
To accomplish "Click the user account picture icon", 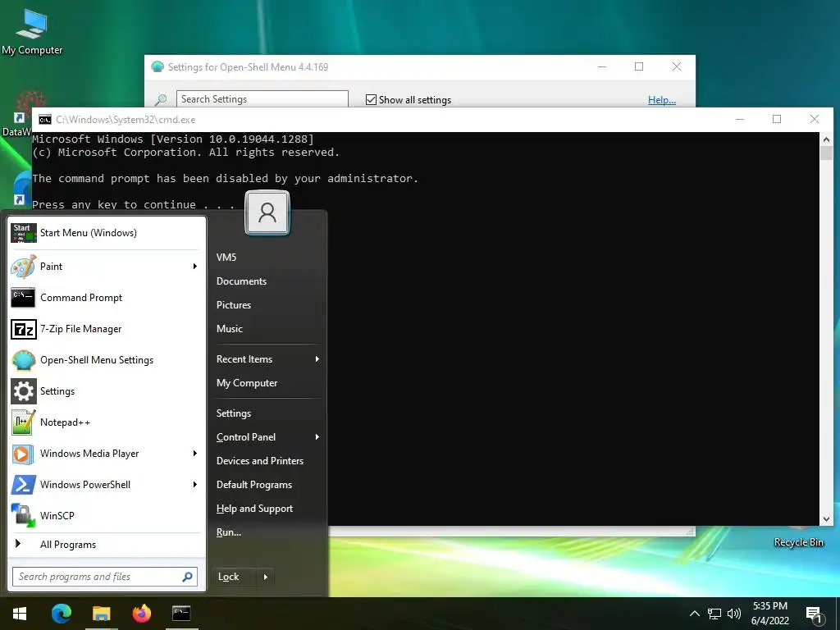I will [x=267, y=212].
